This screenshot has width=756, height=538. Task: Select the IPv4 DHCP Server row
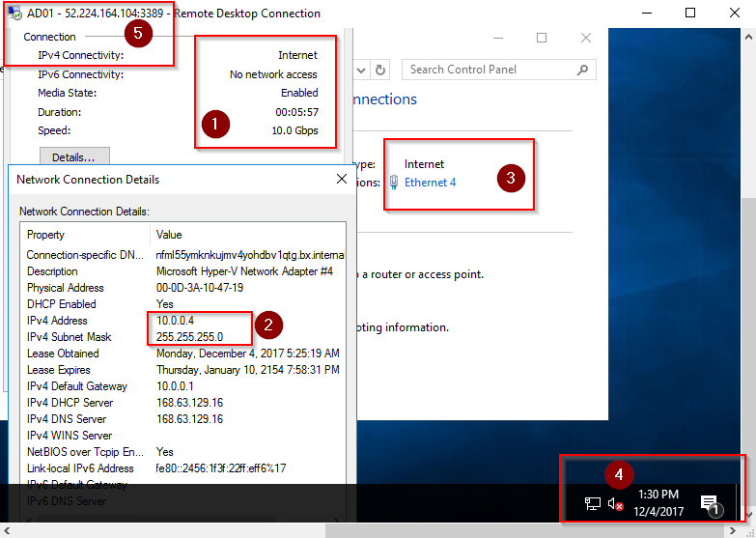pyautogui.click(x=183, y=403)
